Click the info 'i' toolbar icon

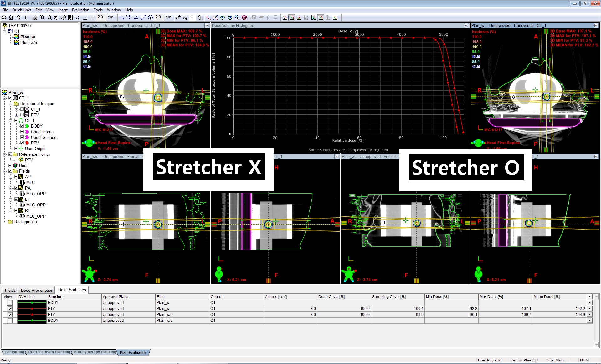[26, 18]
